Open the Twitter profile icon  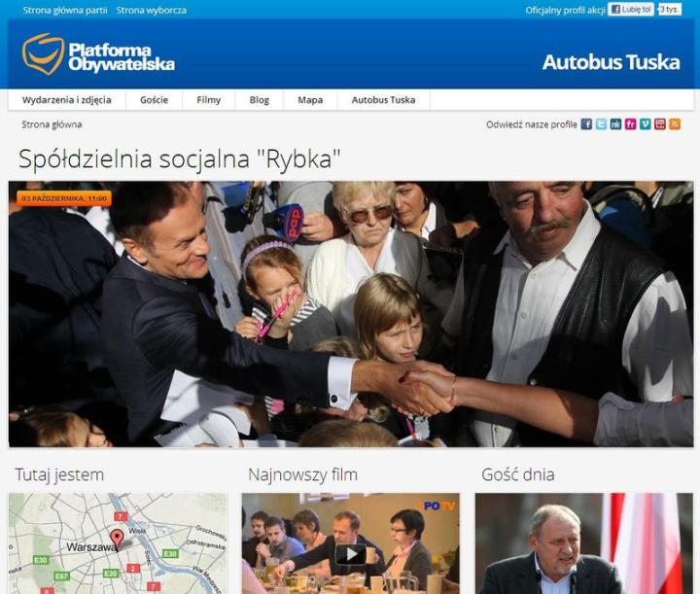tap(601, 124)
